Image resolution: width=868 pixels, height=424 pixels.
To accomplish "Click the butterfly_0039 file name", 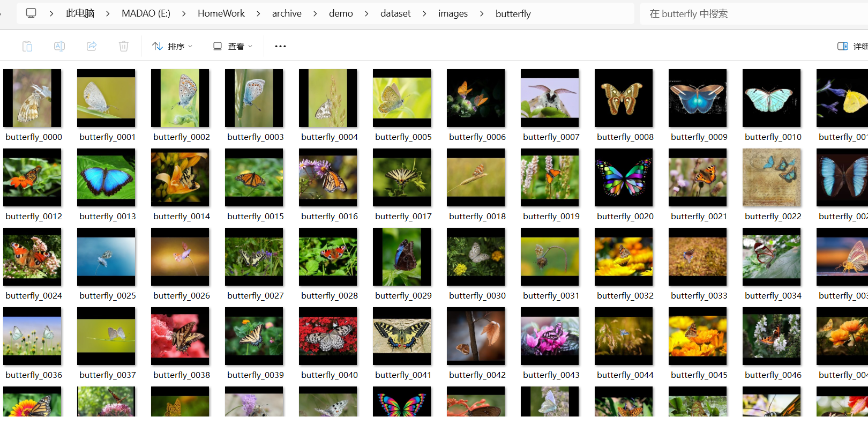I will coord(256,375).
